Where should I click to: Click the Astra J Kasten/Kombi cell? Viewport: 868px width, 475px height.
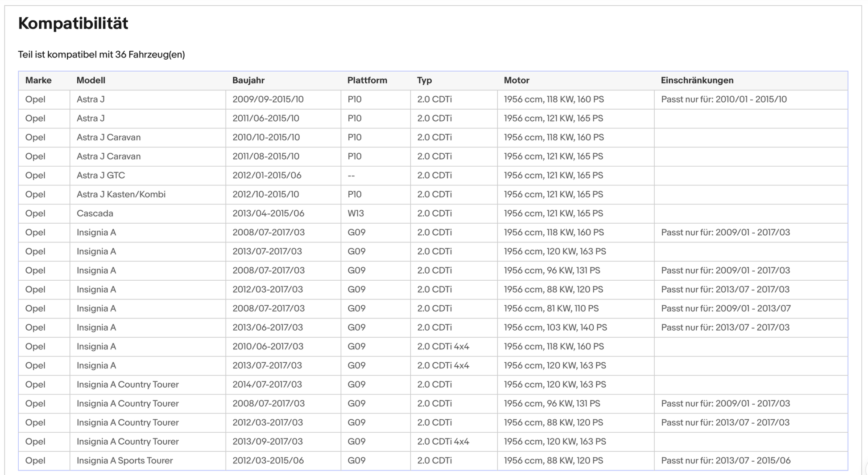(x=148, y=195)
